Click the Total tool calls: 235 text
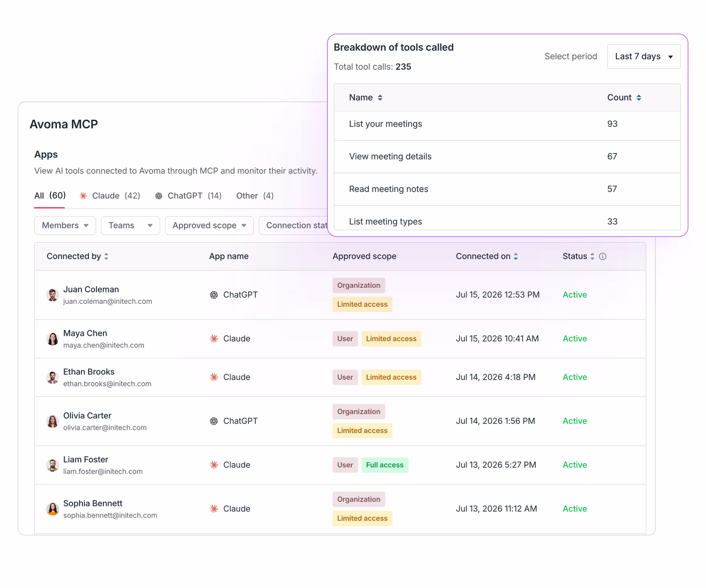This screenshot has height=588, width=706. point(372,67)
